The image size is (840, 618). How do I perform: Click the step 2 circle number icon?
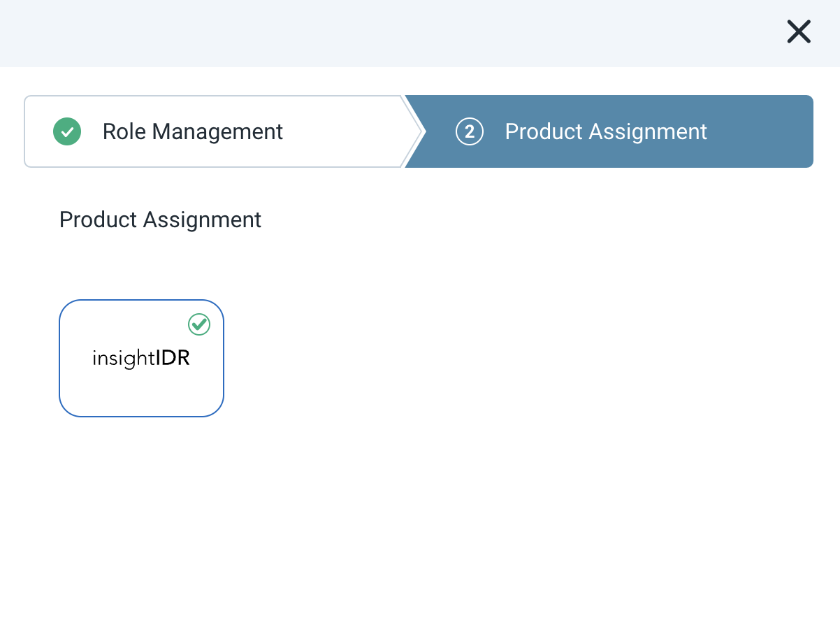click(x=470, y=131)
